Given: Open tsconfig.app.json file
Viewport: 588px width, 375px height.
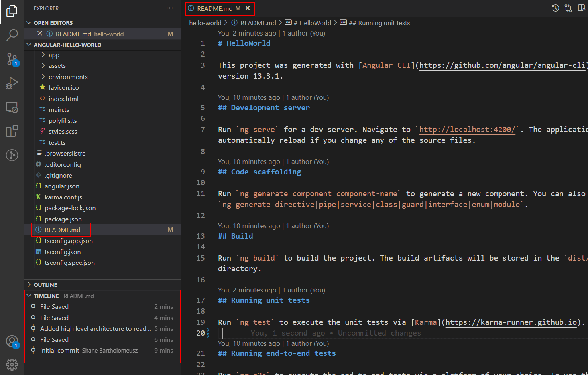Looking at the screenshot, I should [69, 241].
